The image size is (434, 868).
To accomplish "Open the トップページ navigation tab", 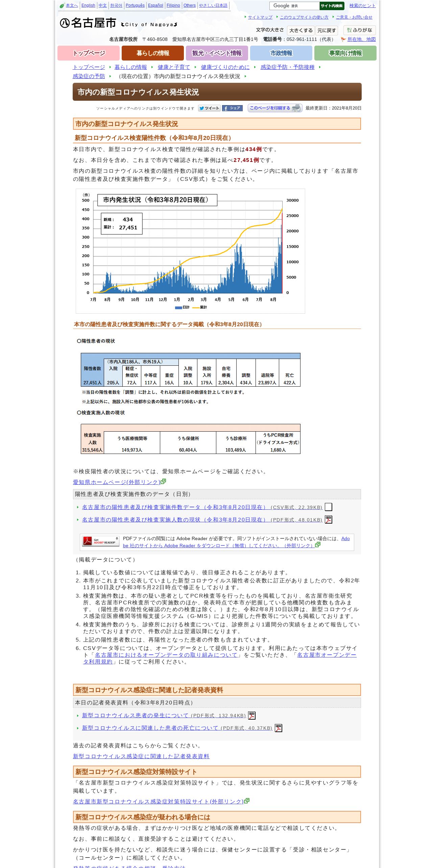I will point(89,53).
